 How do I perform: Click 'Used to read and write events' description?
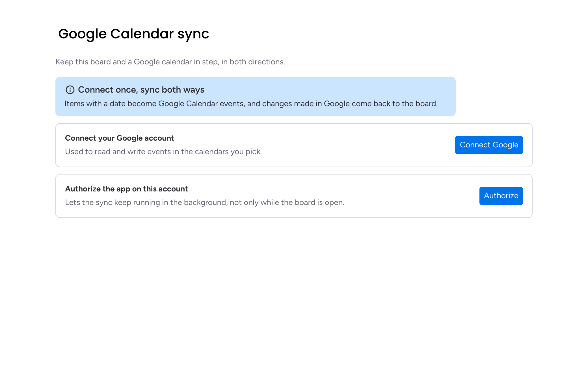point(163,152)
